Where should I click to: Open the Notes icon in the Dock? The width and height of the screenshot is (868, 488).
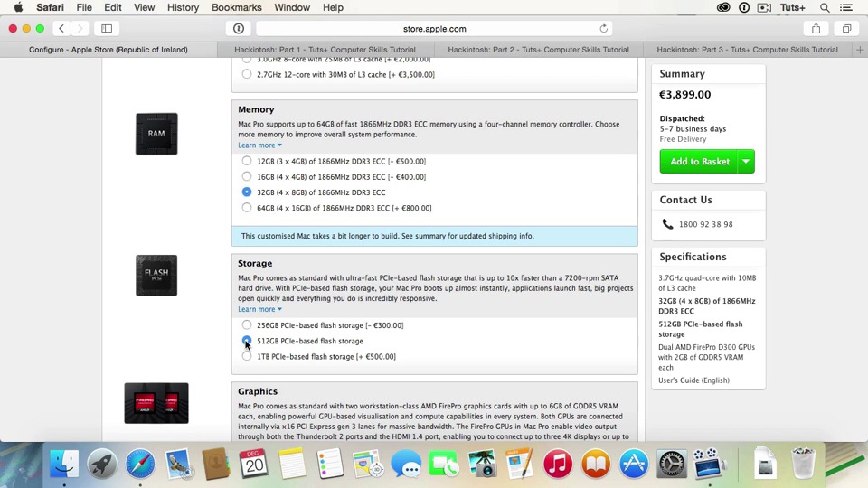(292, 464)
